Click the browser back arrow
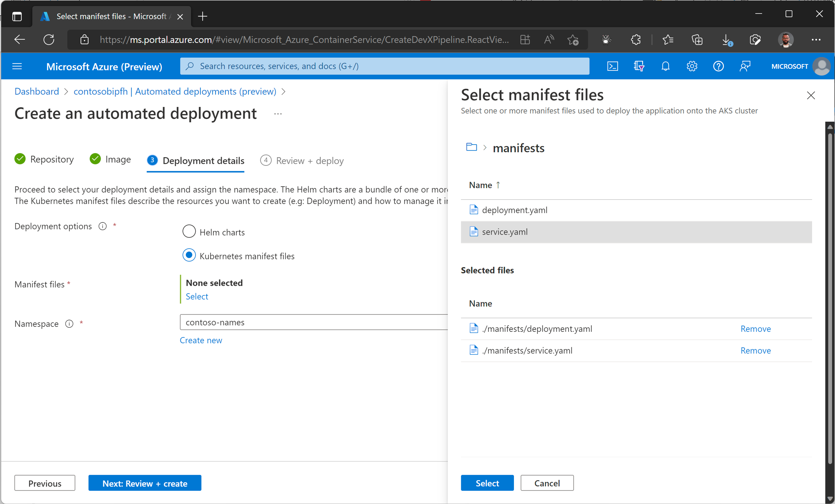The height and width of the screenshot is (504, 835). tap(20, 40)
